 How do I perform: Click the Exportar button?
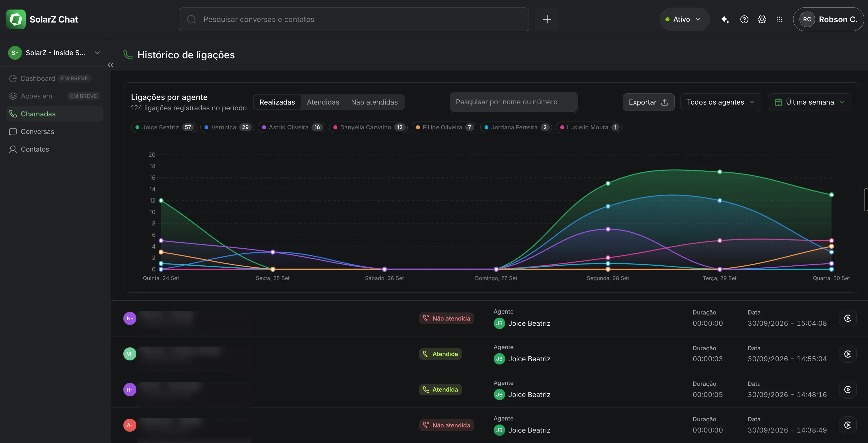(x=648, y=102)
